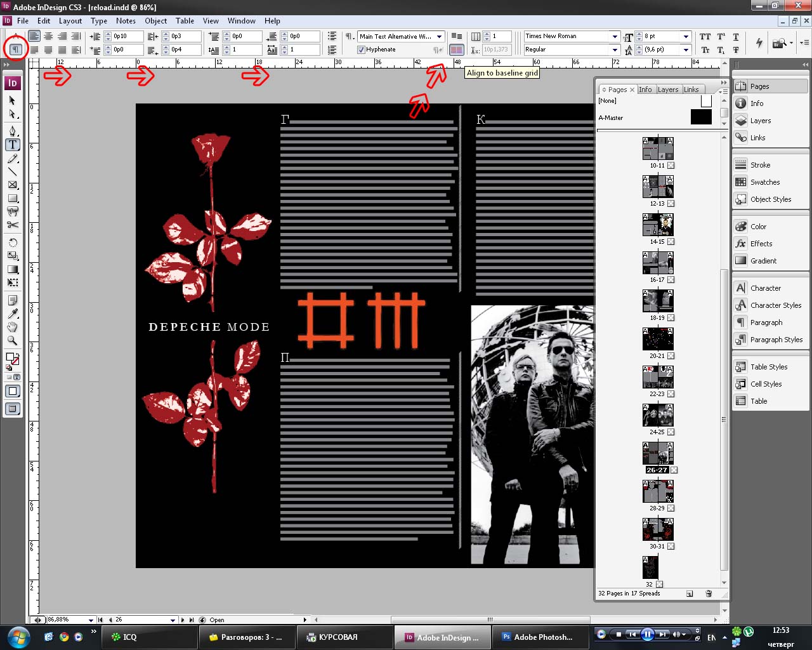Image resolution: width=812 pixels, height=650 pixels.
Task: Open the leading (9,6 pt) dropdown
Action: click(x=686, y=50)
